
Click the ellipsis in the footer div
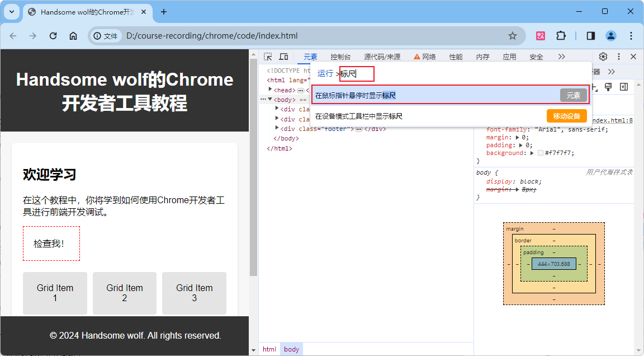358,129
